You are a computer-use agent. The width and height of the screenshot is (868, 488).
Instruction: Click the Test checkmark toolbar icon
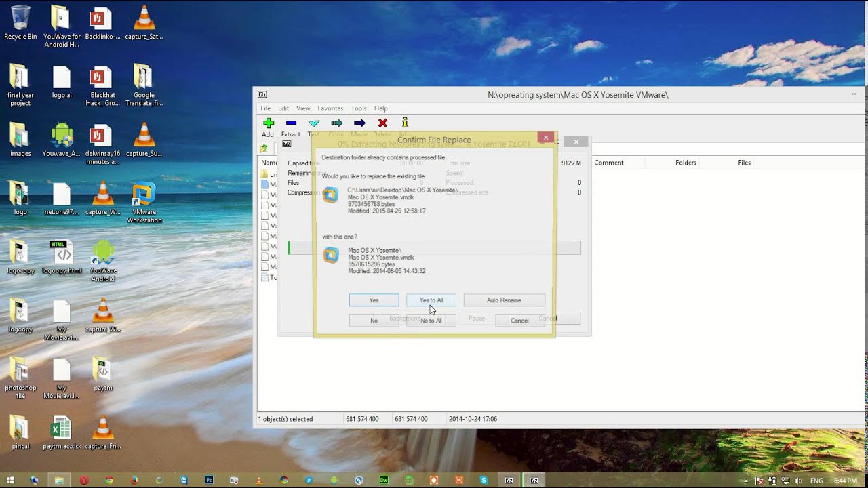[314, 123]
